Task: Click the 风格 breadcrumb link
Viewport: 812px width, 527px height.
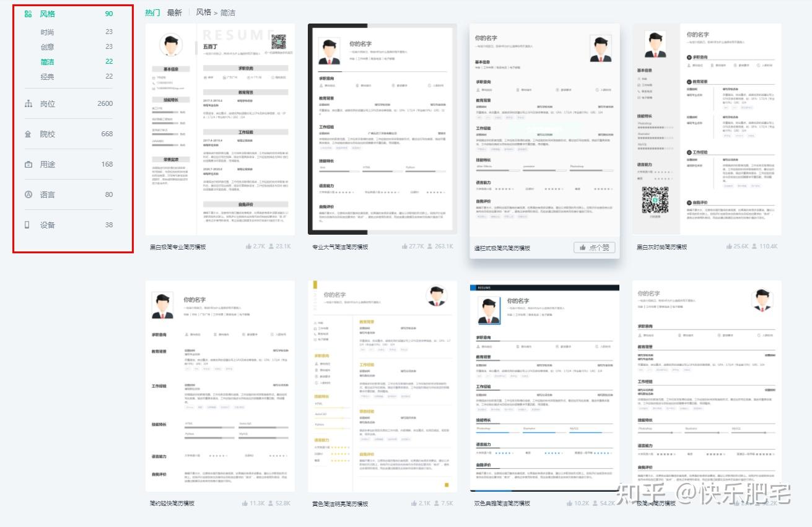Action: point(204,12)
